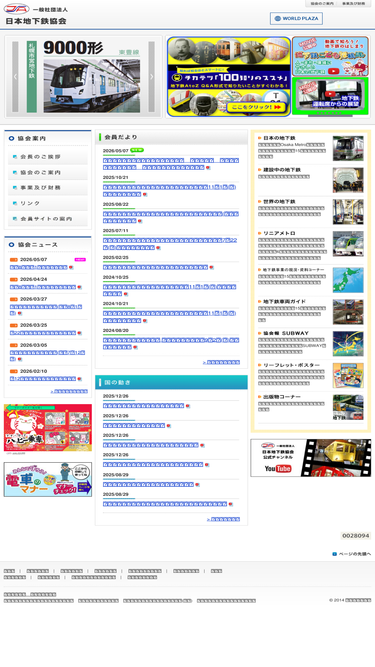Click the 協会ニュース heading circle icon
This screenshot has height=667, width=375.
click(x=11, y=245)
